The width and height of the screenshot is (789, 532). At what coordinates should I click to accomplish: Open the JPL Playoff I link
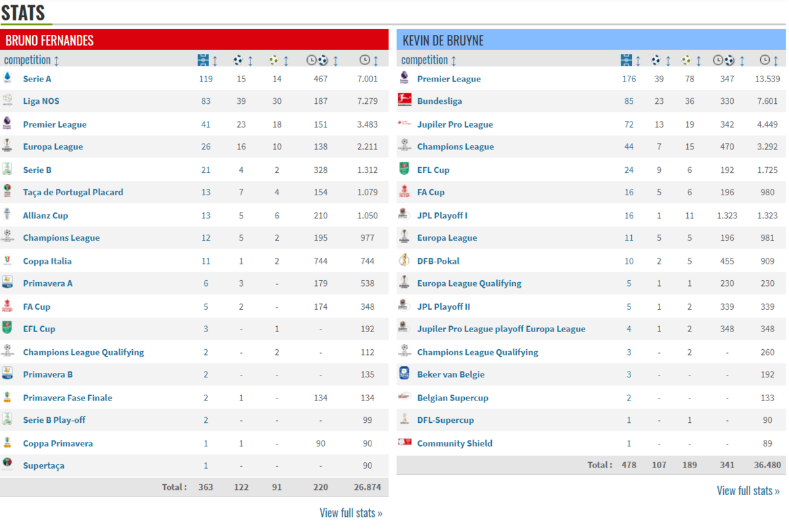[442, 215]
